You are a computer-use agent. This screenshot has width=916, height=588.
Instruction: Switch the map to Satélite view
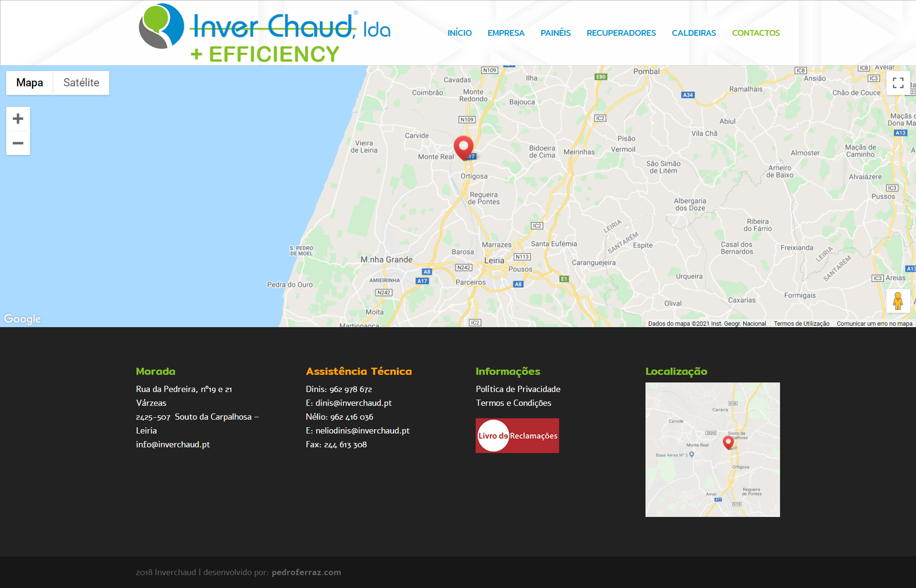point(81,83)
